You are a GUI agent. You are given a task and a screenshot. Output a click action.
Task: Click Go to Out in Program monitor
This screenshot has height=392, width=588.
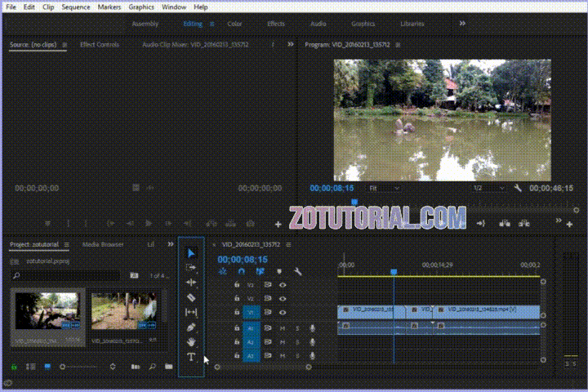[x=481, y=224]
